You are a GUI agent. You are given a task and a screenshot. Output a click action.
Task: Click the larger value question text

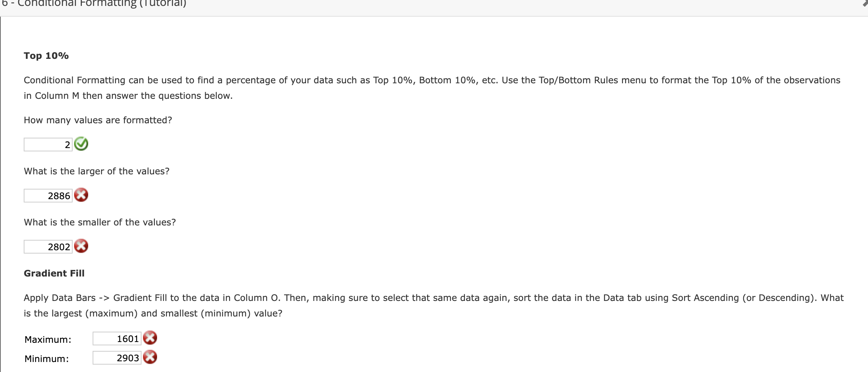coord(97,171)
